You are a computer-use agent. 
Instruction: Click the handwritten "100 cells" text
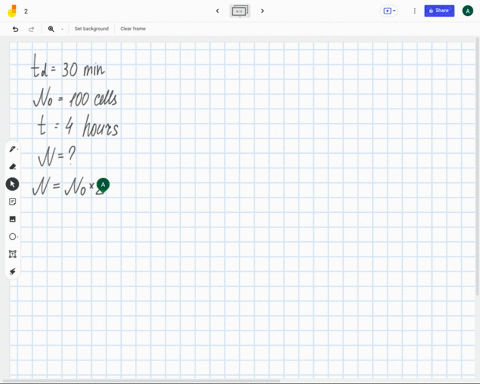pyautogui.click(x=93, y=99)
